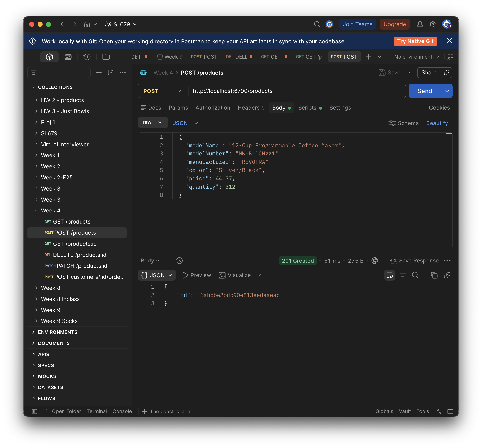Click the response history clock icon
The height and width of the screenshot is (448, 482).
click(179, 261)
